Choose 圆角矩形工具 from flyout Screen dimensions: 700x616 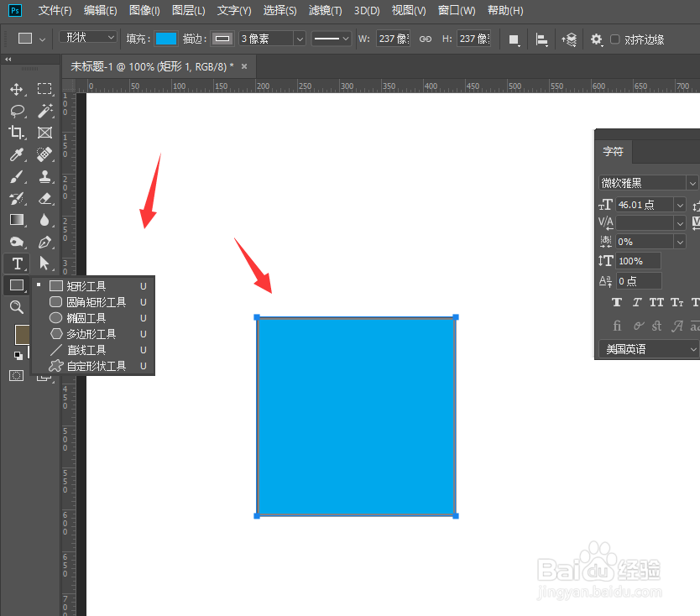tap(94, 302)
